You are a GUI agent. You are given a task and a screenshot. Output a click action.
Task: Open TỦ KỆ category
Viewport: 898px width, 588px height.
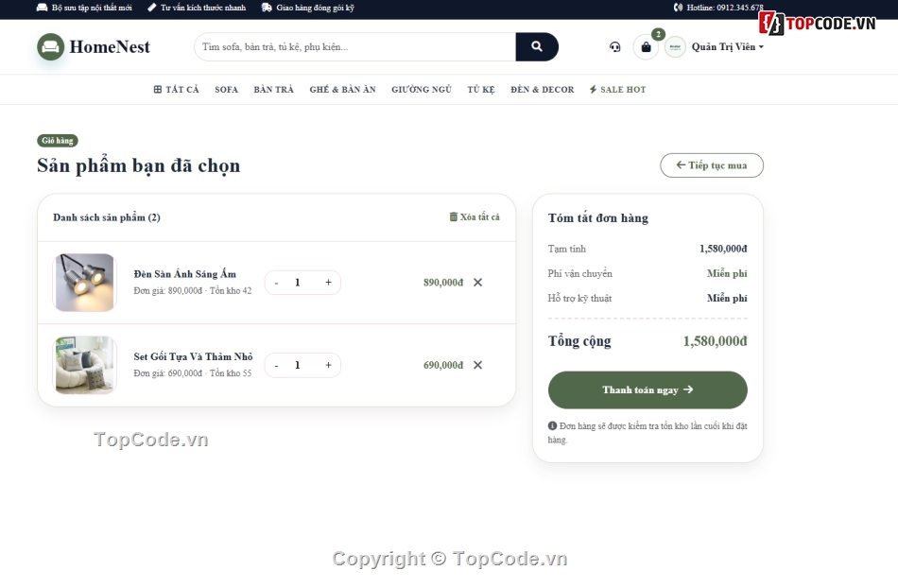(x=481, y=89)
